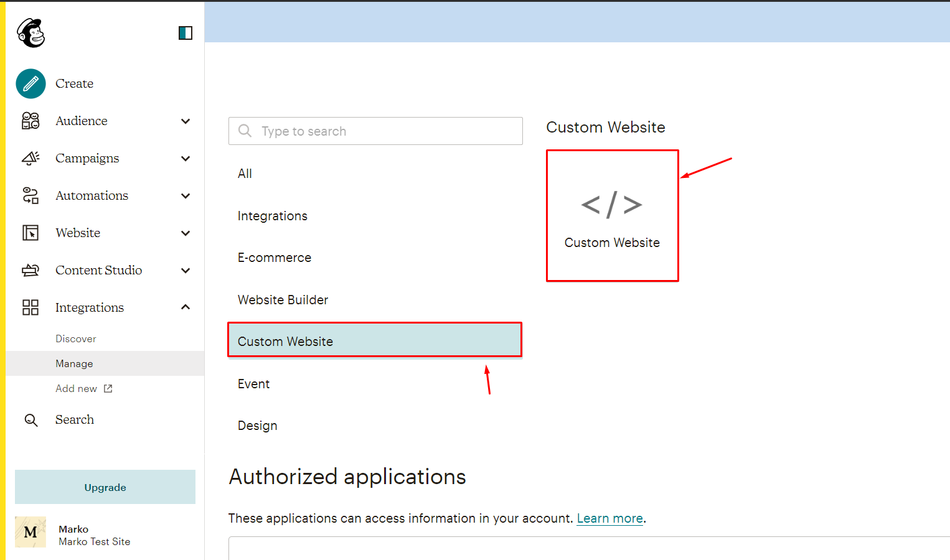Click the Website layout icon
Image resolution: width=950 pixels, height=560 pixels.
[31, 233]
